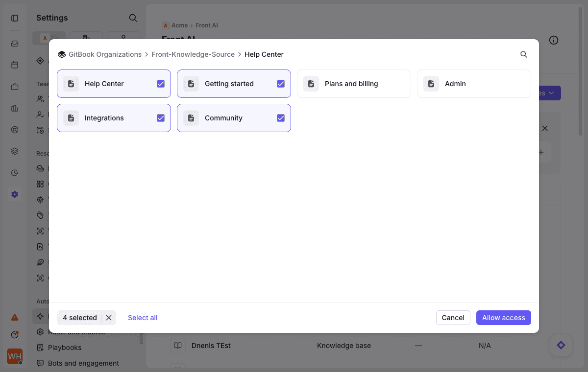Open the analytics bar chart icon

(15, 108)
